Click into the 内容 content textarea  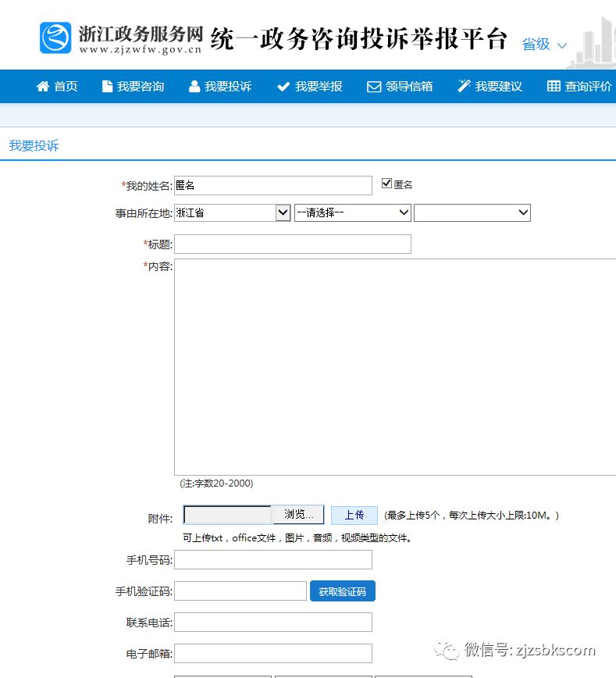tap(395, 367)
